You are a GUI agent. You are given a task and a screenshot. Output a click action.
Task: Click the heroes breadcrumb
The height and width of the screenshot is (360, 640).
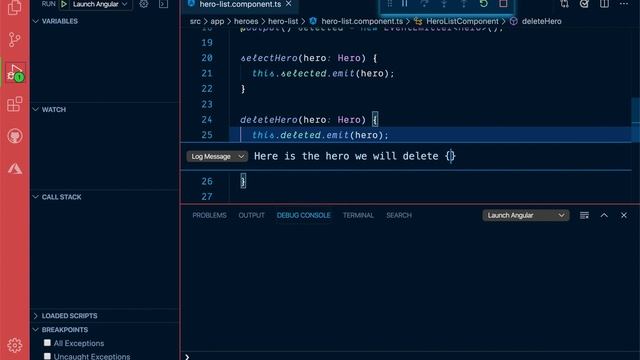pyautogui.click(x=246, y=21)
